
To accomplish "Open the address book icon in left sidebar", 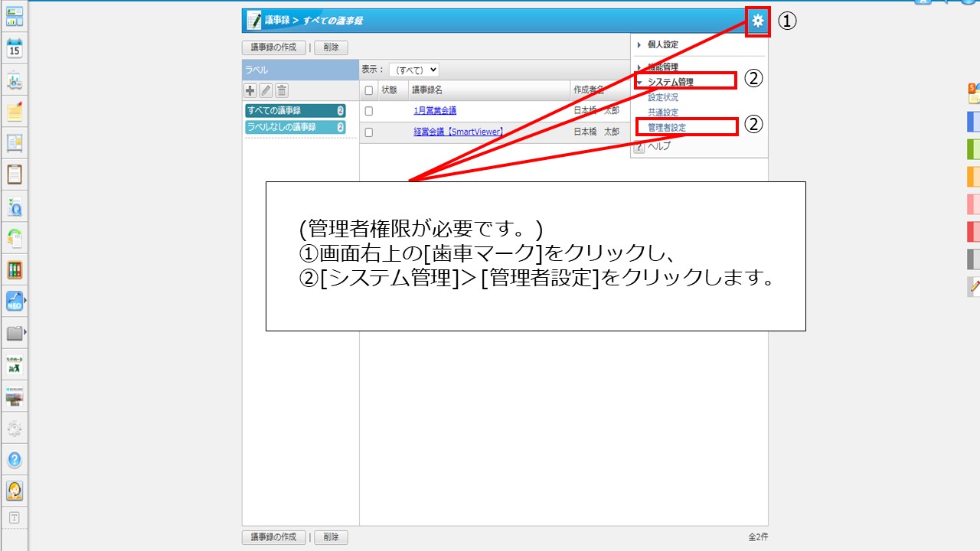I will pos(15,143).
